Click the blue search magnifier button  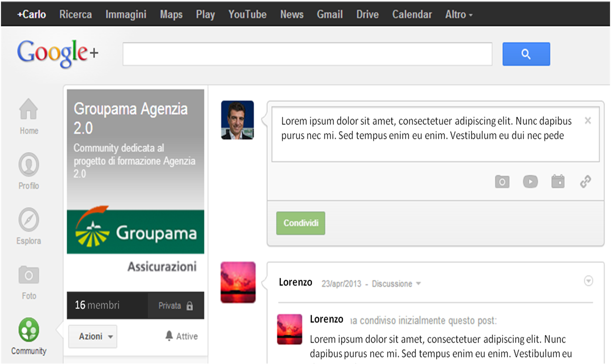click(x=526, y=54)
